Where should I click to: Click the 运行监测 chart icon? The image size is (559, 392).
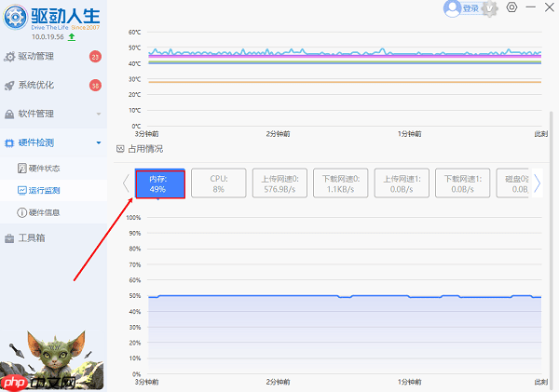point(22,190)
